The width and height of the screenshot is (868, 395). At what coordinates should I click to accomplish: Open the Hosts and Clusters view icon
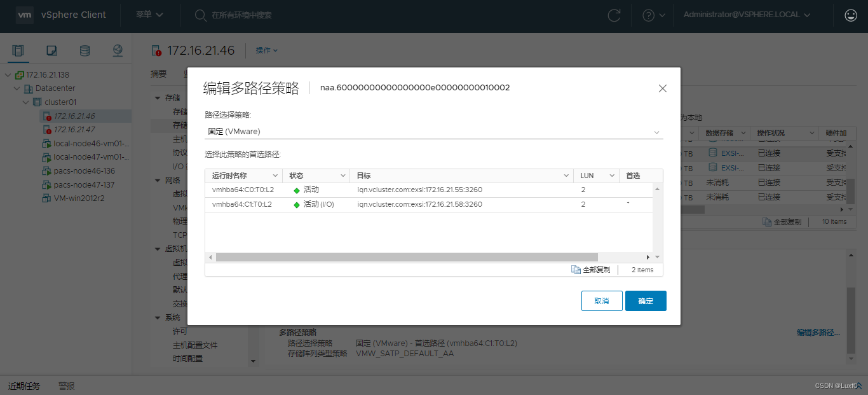point(18,51)
